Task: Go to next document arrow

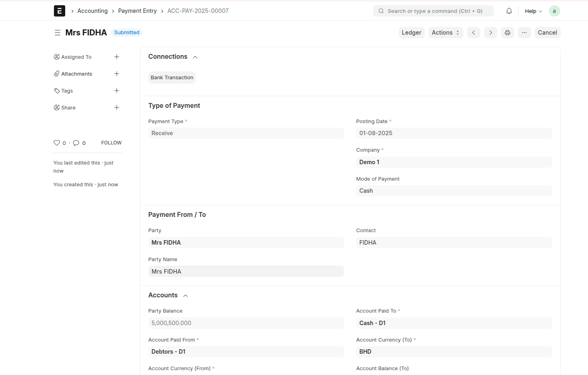Action: click(490, 33)
